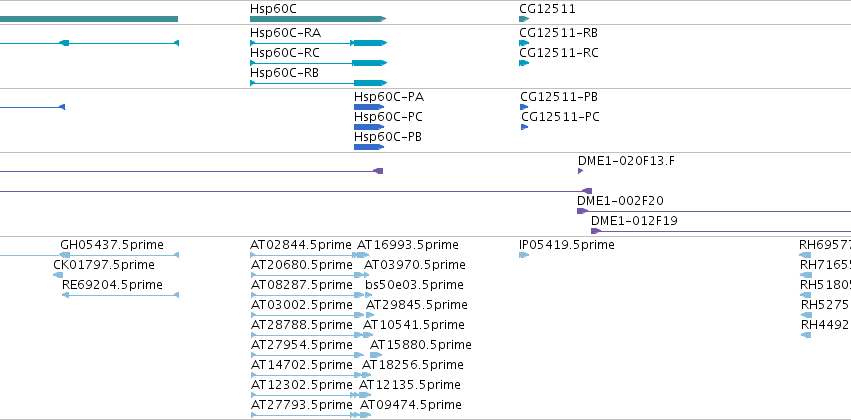Select the DME1-012F19 feature label

(634, 221)
